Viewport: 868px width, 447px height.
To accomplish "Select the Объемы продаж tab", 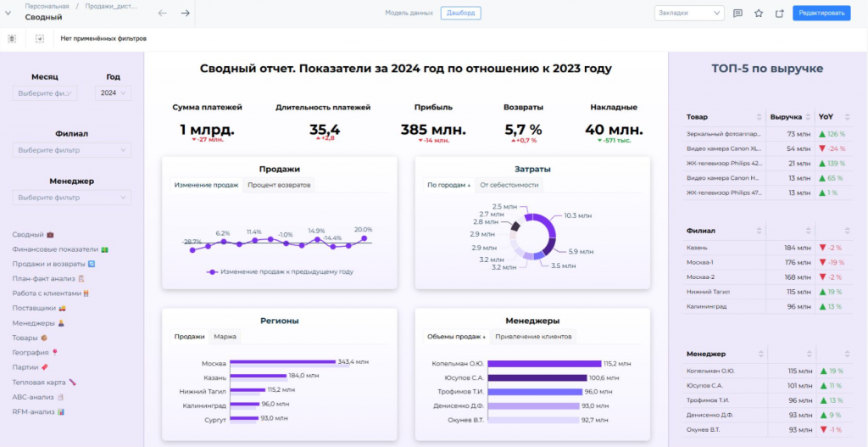I will (x=456, y=336).
